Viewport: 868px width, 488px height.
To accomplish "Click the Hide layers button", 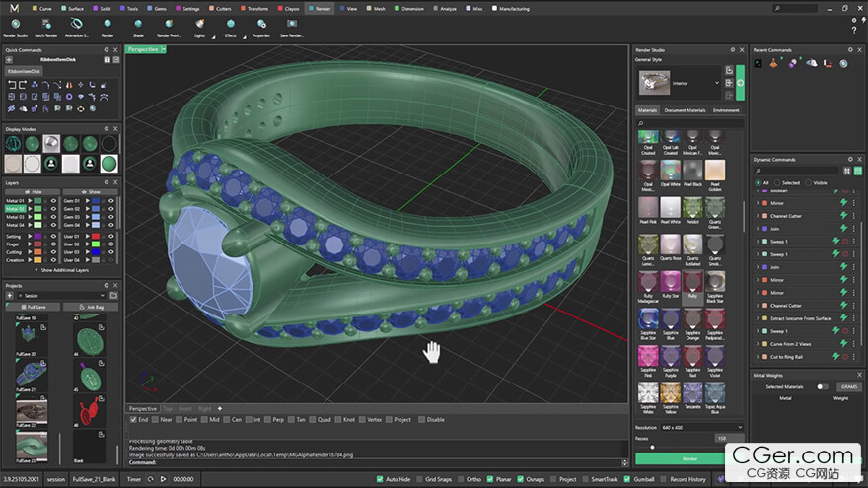I will tap(33, 192).
